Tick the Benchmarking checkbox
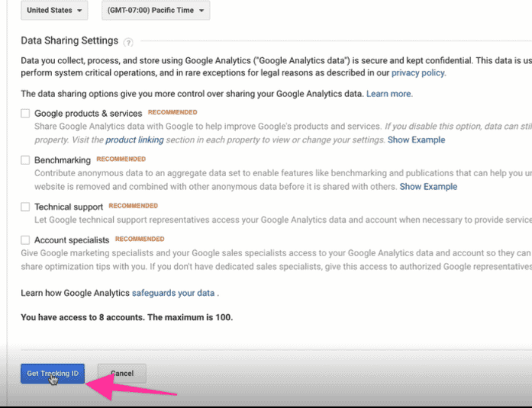 (25, 160)
